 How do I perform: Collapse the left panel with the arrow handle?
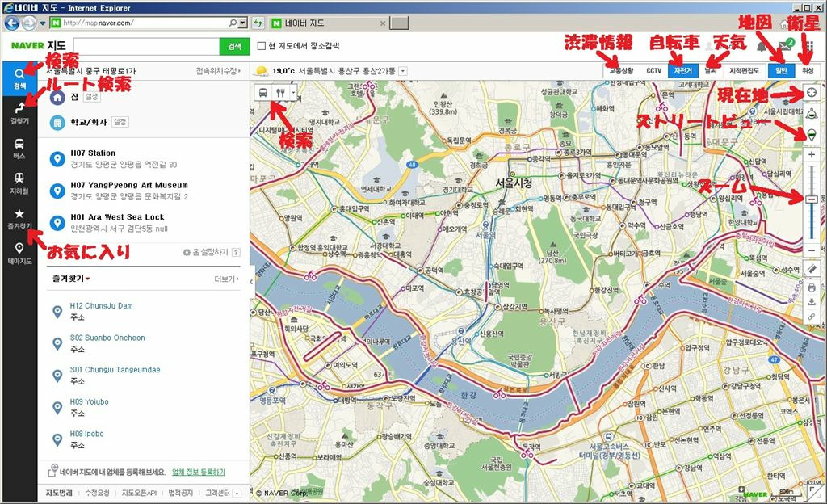point(252,282)
